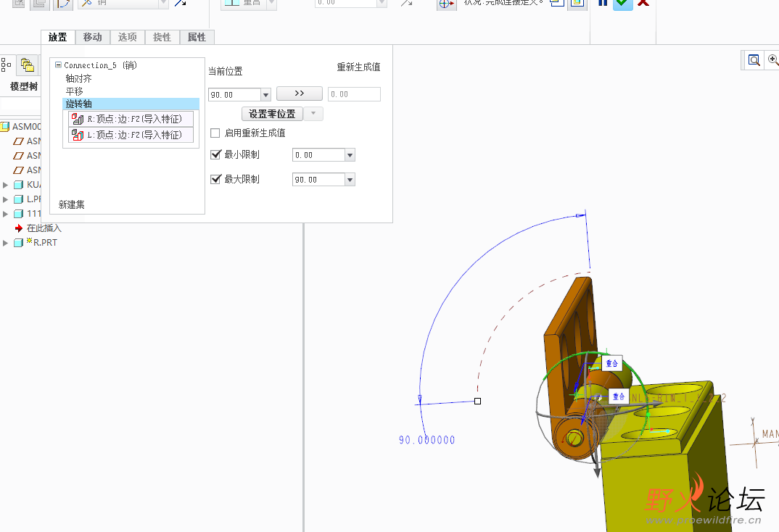Open the folder browser icon beside model tree
This screenshot has width=779, height=532.
pos(28,65)
